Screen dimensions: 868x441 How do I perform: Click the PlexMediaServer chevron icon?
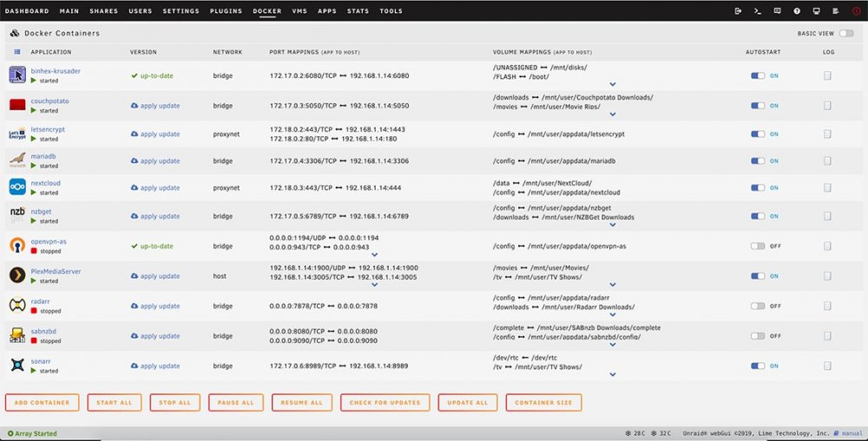coord(17,275)
